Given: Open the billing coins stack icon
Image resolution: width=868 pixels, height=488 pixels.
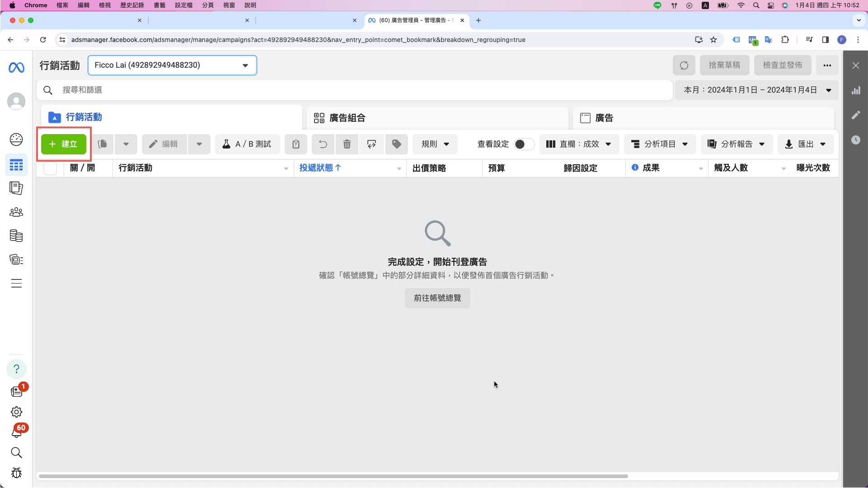Looking at the screenshot, I should pos(16,236).
